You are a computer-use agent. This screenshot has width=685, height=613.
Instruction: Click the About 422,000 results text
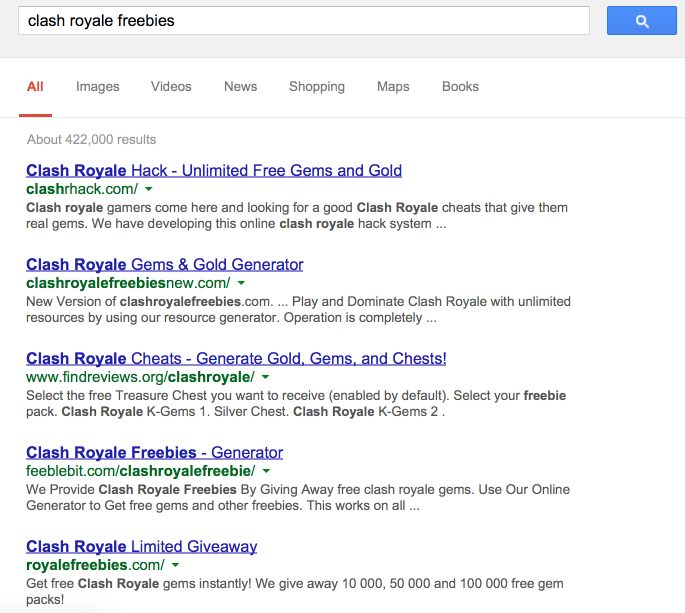coord(91,139)
